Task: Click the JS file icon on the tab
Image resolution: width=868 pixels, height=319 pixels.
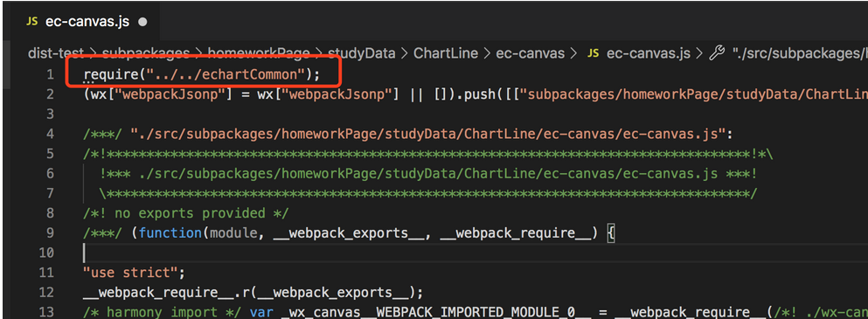Action: pyautogui.click(x=32, y=22)
